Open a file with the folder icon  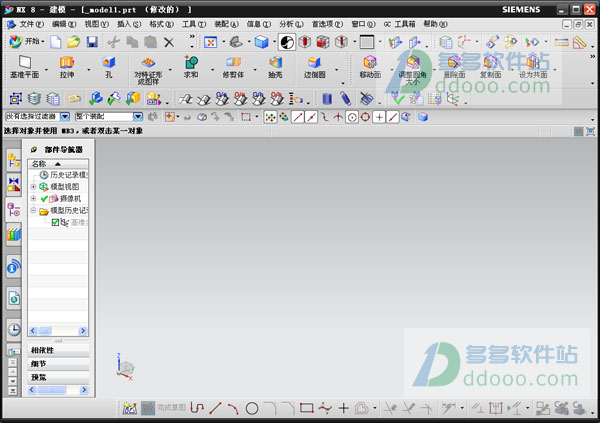click(x=73, y=42)
